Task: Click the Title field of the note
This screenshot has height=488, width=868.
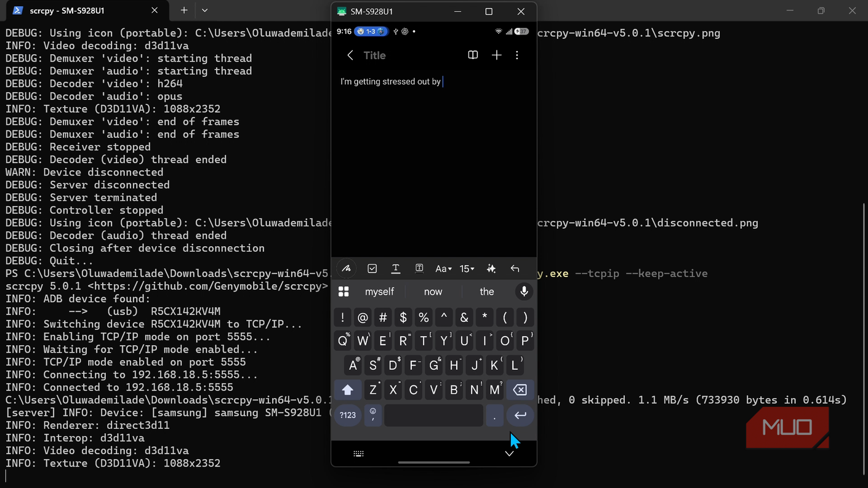Action: (x=374, y=55)
